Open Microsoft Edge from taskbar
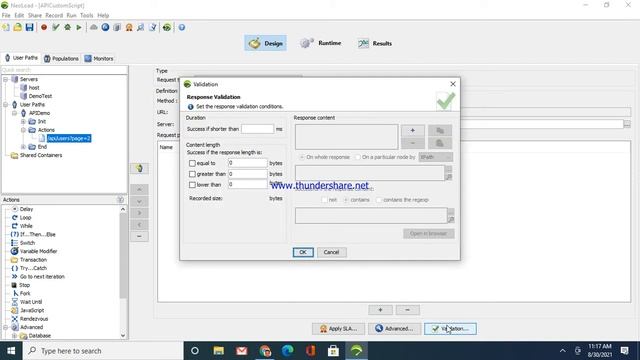The width and height of the screenshot is (640, 360). 288,351
